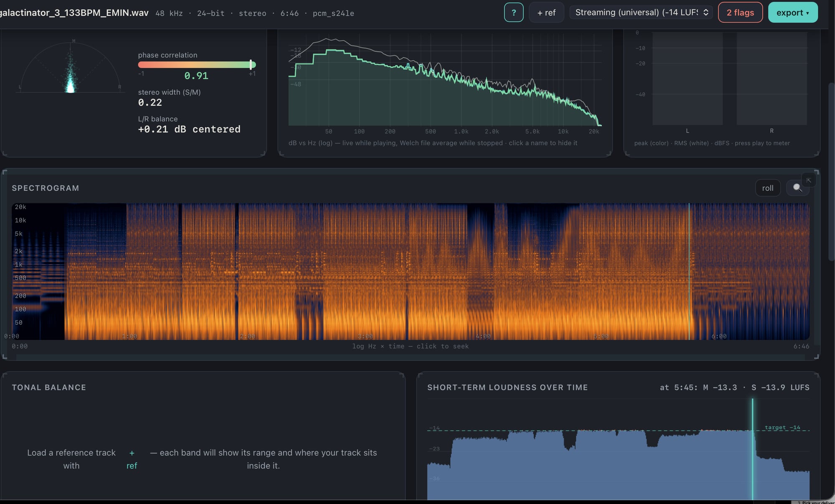Click the magnifier zoom icon in Spectrogram
Viewport: 835px width, 504px height.
[x=797, y=188]
